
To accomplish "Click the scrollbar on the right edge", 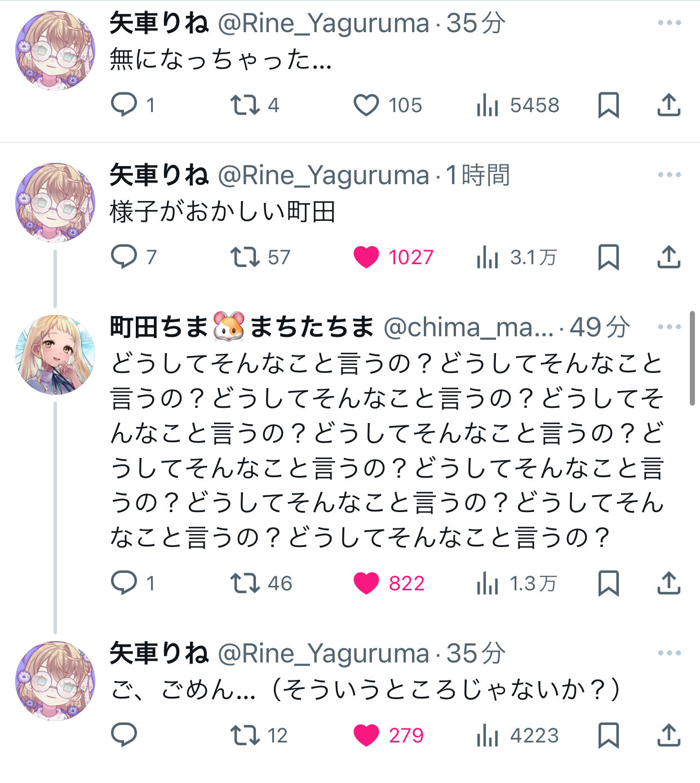I will coord(692,358).
